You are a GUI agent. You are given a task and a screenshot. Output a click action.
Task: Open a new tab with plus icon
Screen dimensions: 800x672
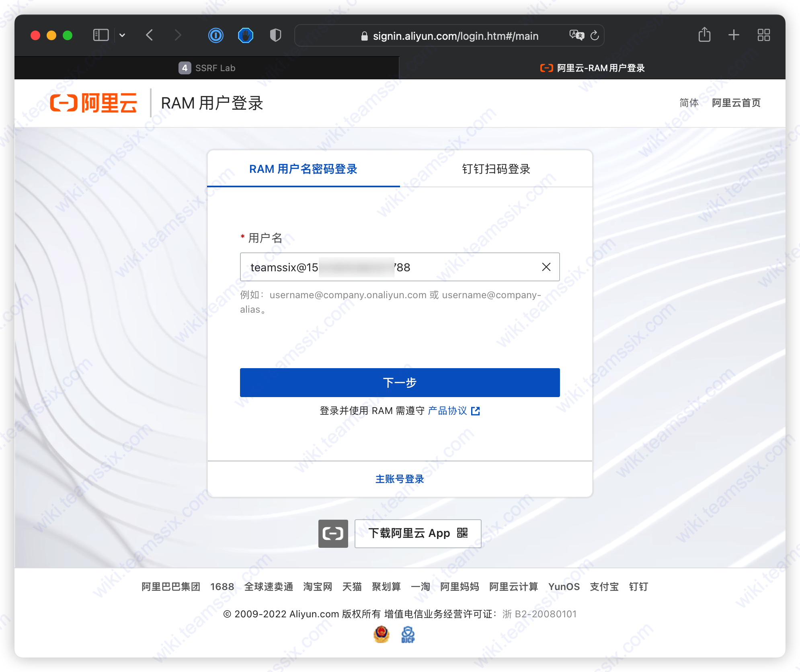(734, 35)
